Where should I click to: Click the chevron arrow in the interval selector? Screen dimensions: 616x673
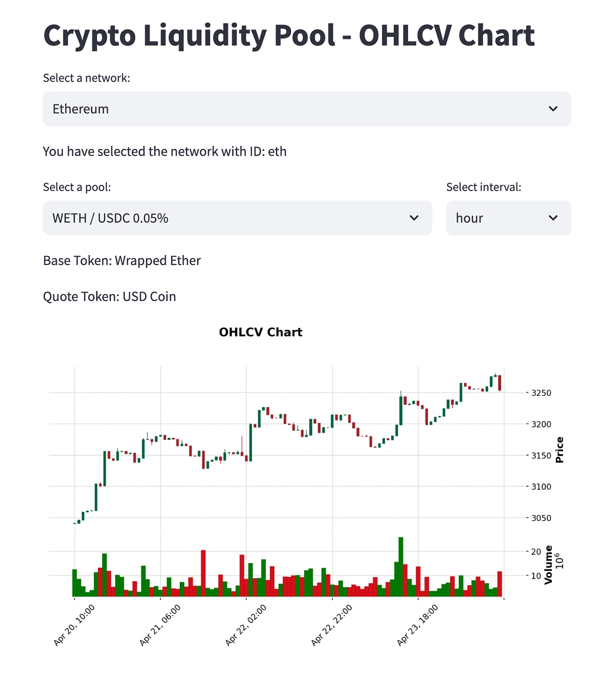553,218
